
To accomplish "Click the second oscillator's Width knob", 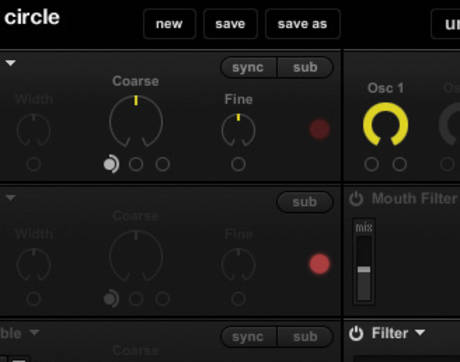I will [34, 265].
